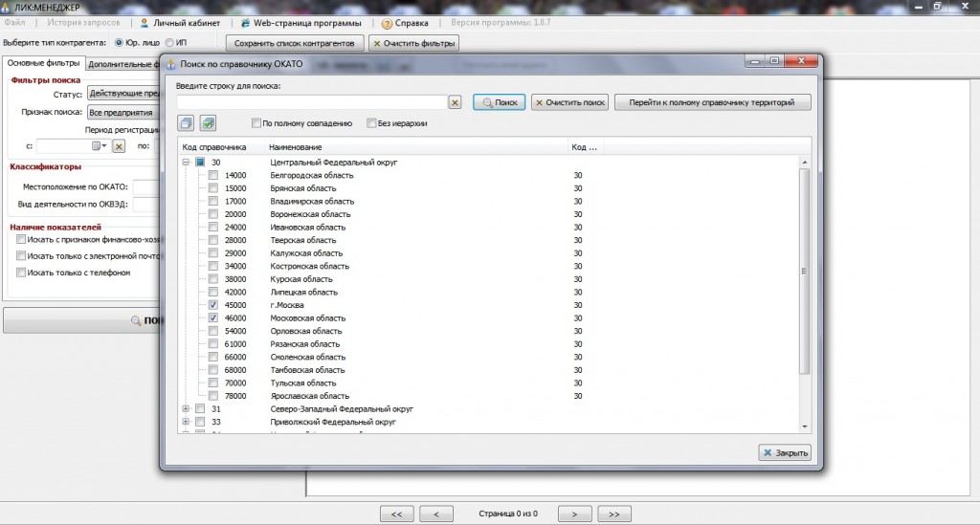
Task: Collapse the Центральный Федеральный округ node
Action: click(186, 163)
